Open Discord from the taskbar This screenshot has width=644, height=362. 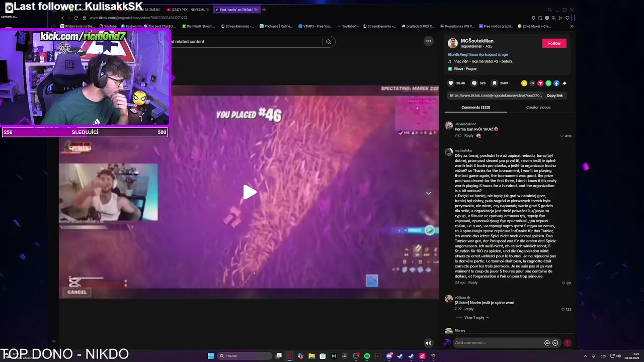coord(389,356)
